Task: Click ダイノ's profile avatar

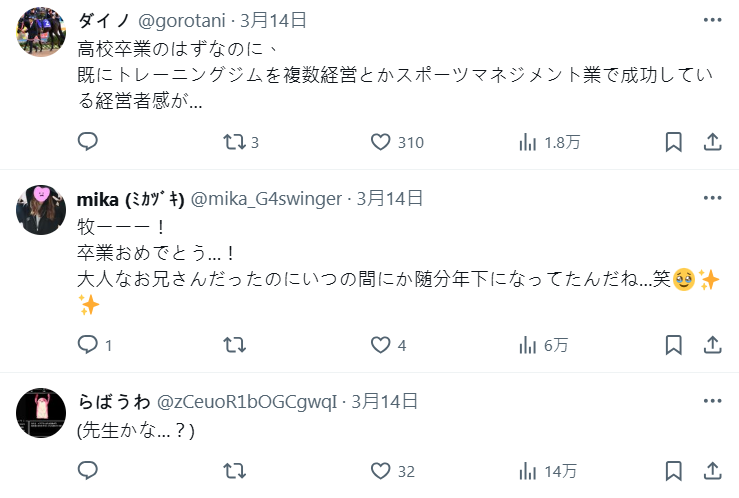Action: point(42,31)
